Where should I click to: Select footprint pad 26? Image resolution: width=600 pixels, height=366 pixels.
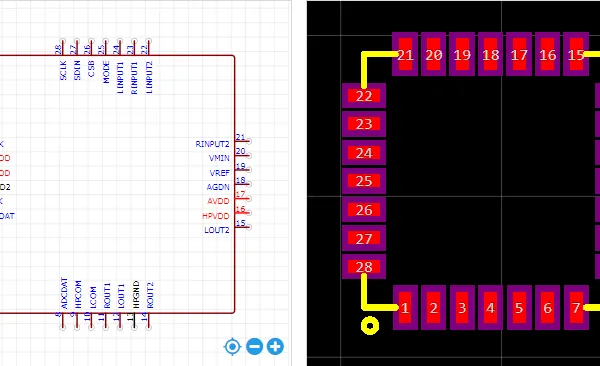pyautogui.click(x=364, y=210)
